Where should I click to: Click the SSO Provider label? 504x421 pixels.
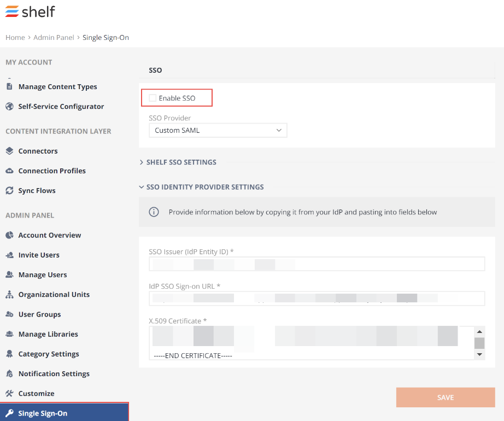pos(169,118)
